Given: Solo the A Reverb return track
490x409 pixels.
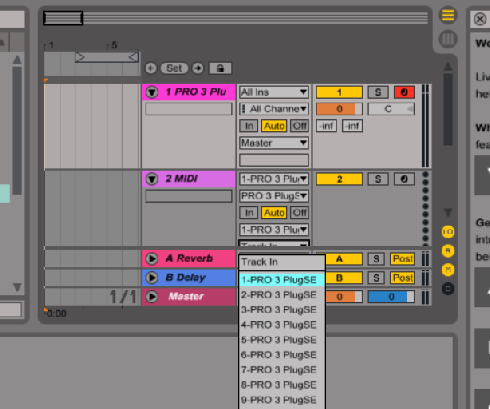Looking at the screenshot, I should coord(376,259).
